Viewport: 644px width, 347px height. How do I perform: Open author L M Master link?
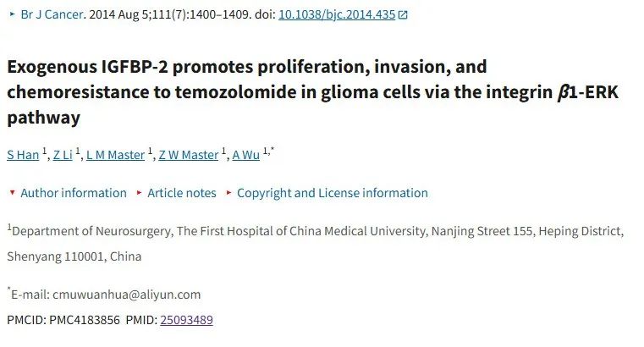pos(115,155)
